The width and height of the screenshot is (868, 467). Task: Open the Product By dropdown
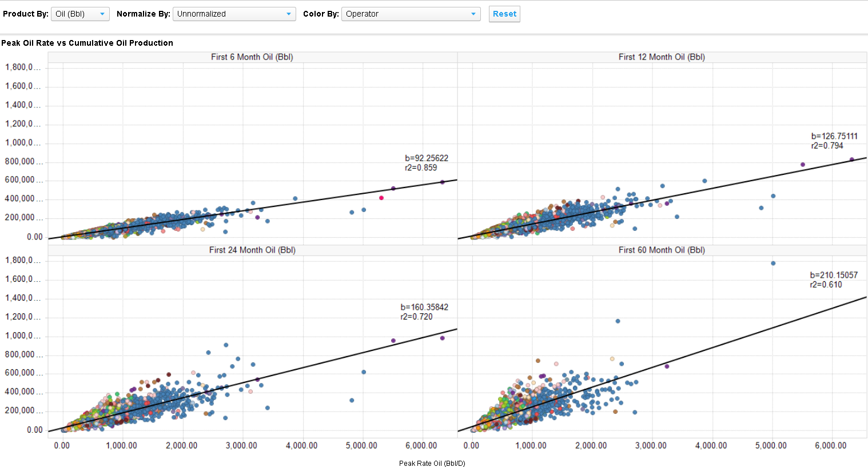(x=80, y=14)
